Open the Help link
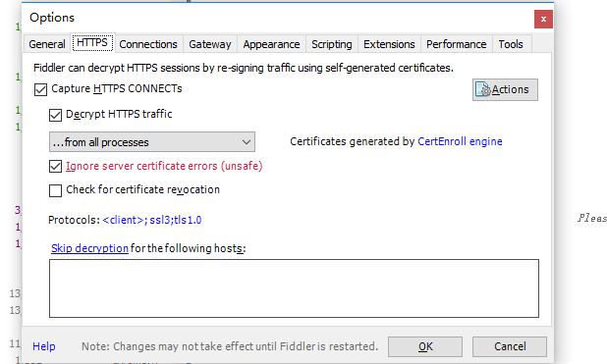Screen dimensions: 607x364 point(44,346)
